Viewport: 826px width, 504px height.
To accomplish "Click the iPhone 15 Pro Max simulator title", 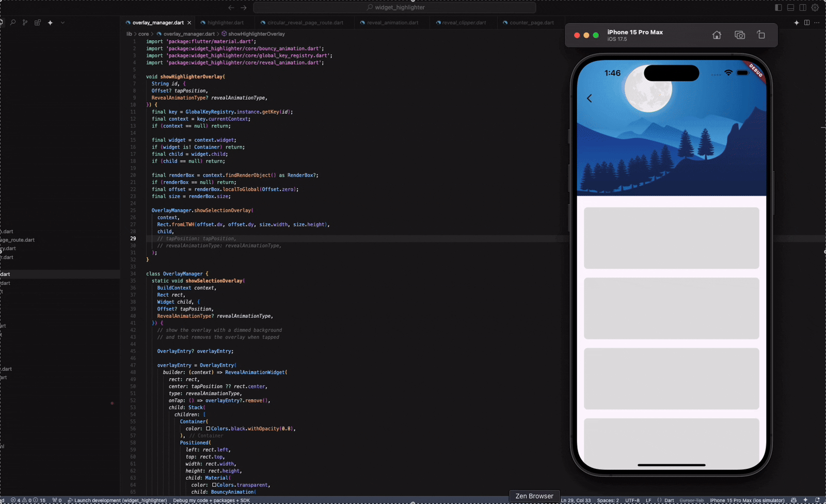I will coord(635,32).
